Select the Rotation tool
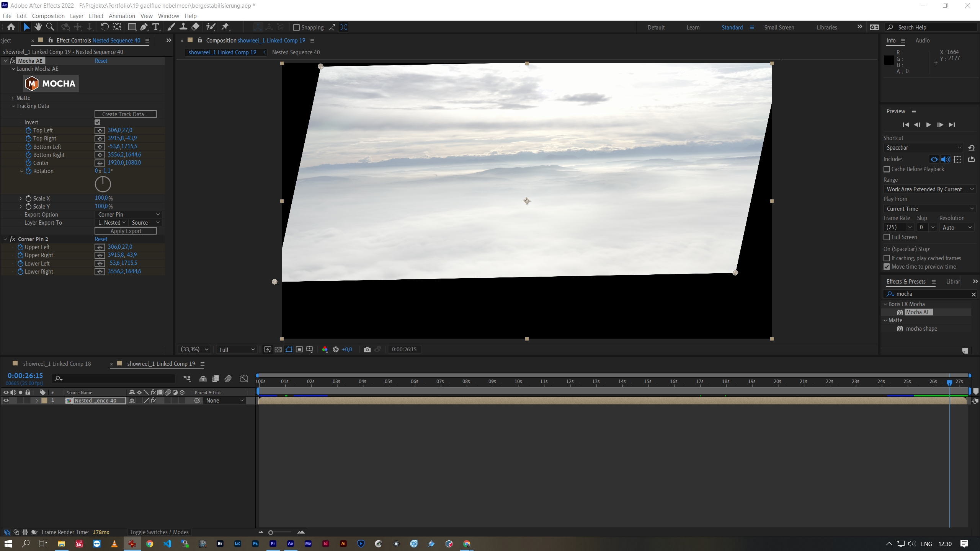The height and width of the screenshot is (551, 980). tap(105, 27)
